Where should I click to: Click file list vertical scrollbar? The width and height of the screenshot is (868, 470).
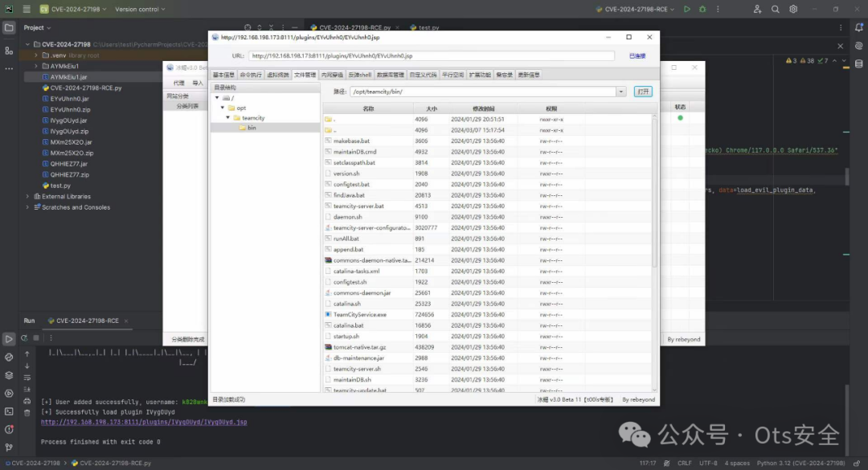click(x=654, y=191)
